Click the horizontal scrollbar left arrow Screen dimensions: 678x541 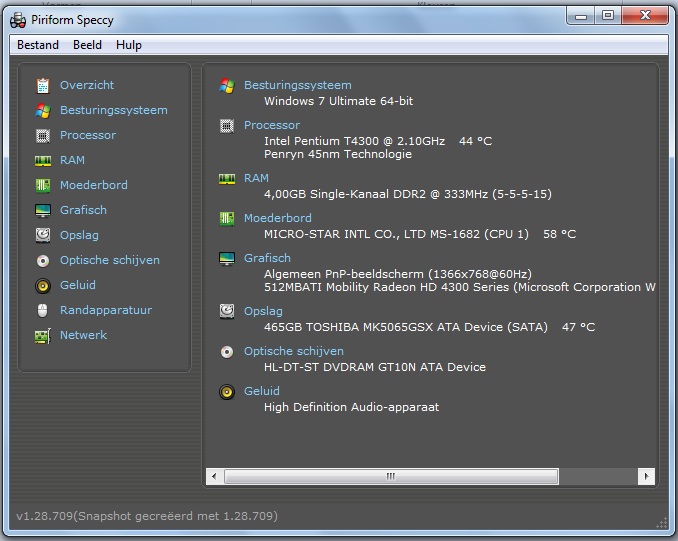(x=213, y=476)
